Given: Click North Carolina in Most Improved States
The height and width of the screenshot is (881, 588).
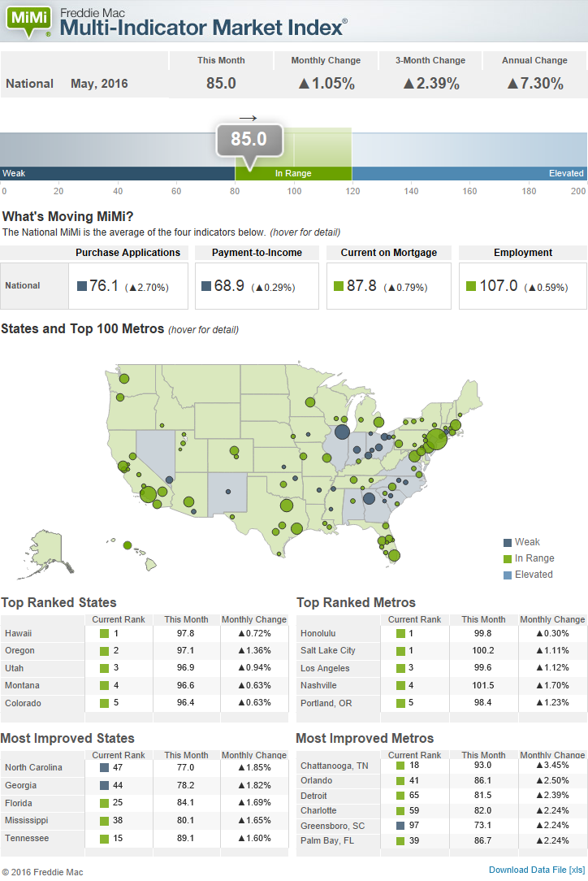Looking at the screenshot, I should (34, 767).
